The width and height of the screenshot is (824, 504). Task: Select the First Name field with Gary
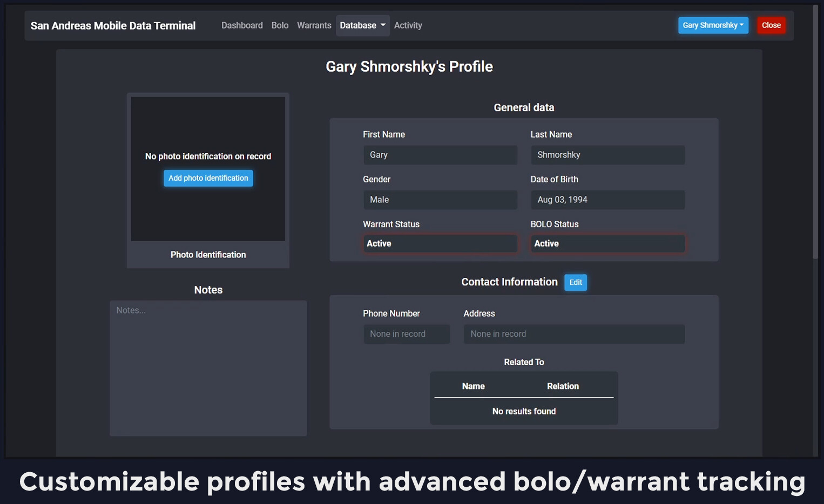440,155
